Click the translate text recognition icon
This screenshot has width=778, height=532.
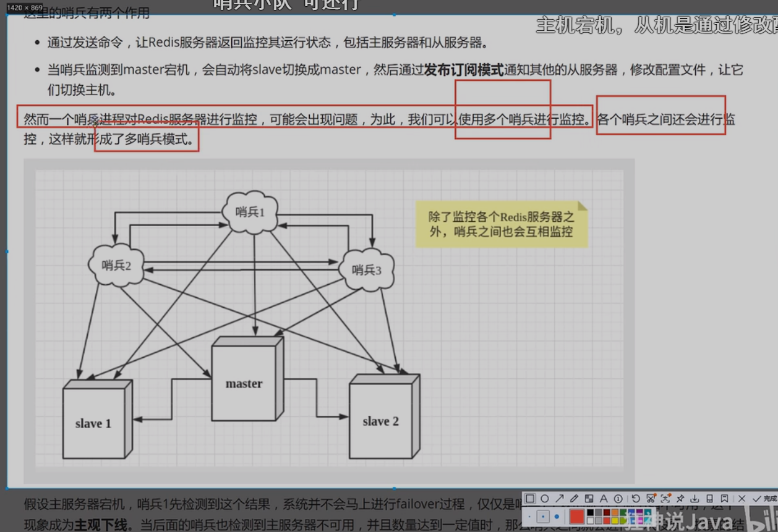click(665, 499)
